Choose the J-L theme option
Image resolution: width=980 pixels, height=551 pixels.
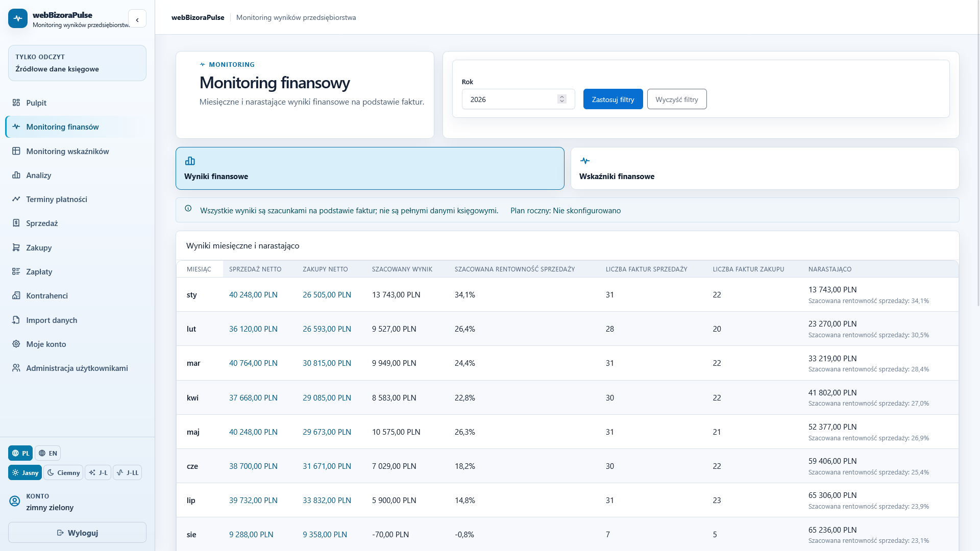[x=98, y=472]
